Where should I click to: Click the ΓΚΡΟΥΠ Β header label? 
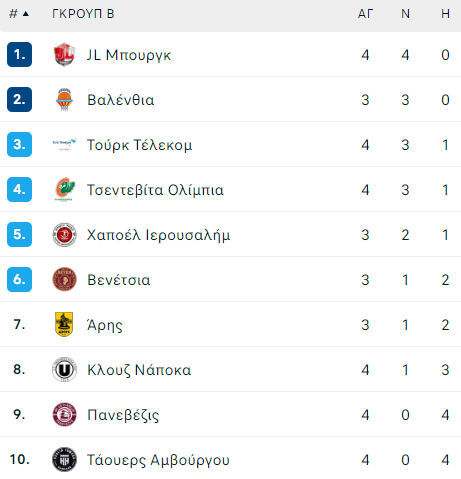click(x=83, y=14)
